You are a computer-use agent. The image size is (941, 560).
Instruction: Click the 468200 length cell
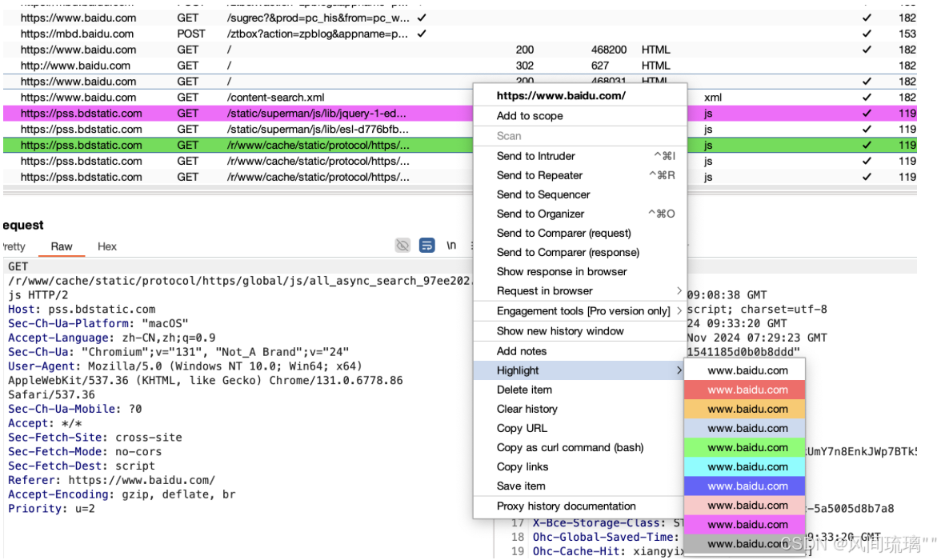(x=608, y=50)
